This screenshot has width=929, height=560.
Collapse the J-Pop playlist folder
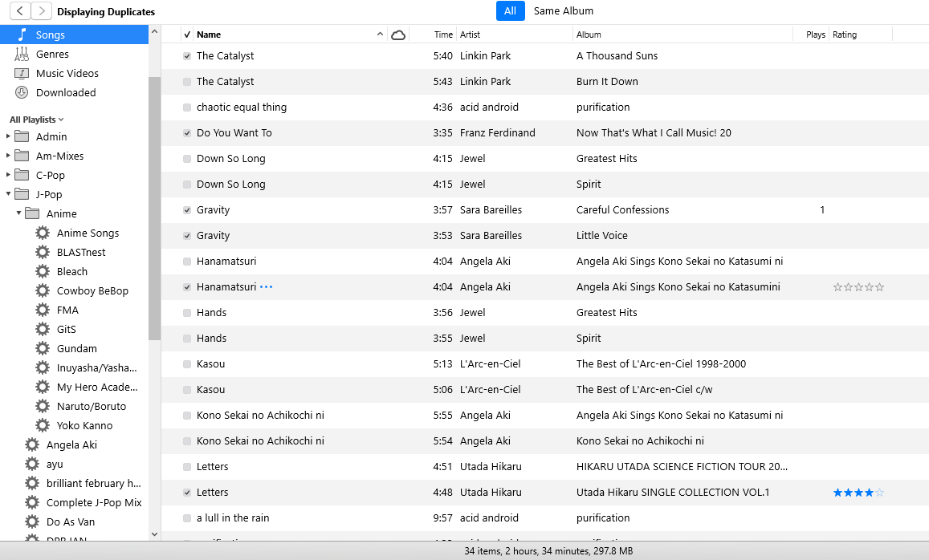(x=8, y=194)
